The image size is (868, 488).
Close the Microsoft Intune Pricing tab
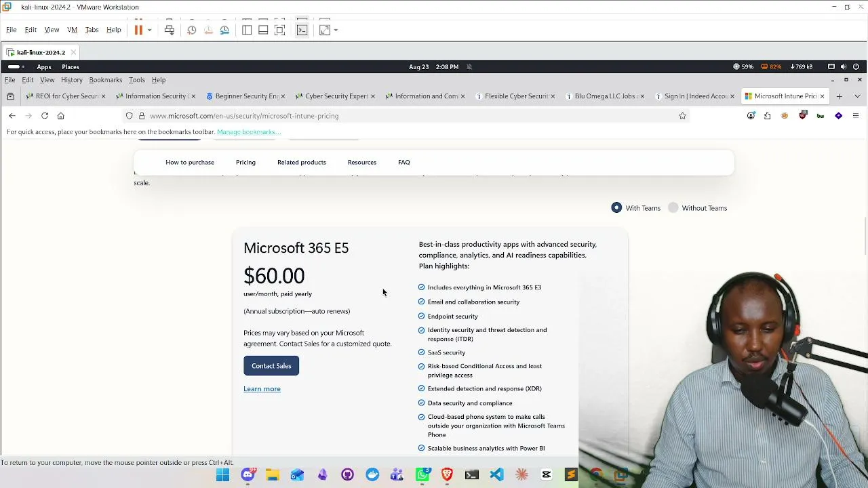tap(822, 96)
